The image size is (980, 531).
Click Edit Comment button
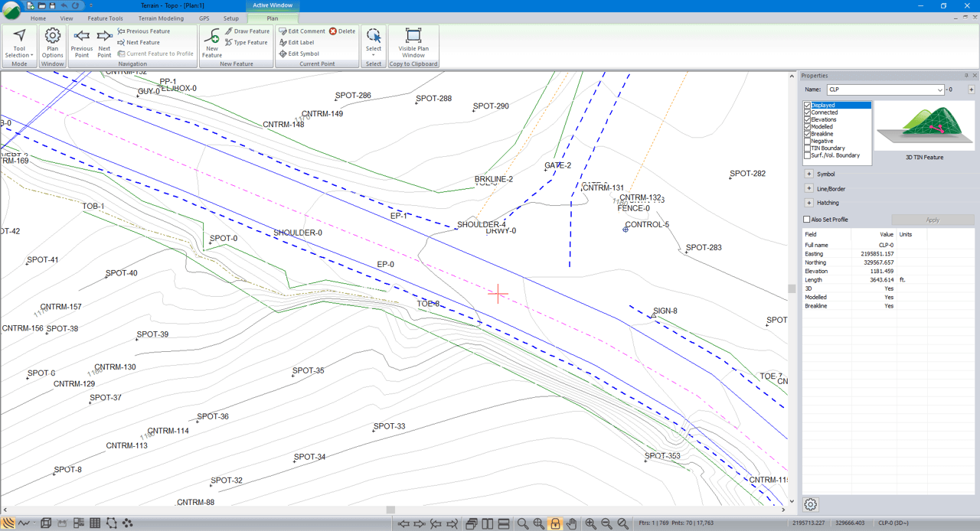click(x=302, y=31)
